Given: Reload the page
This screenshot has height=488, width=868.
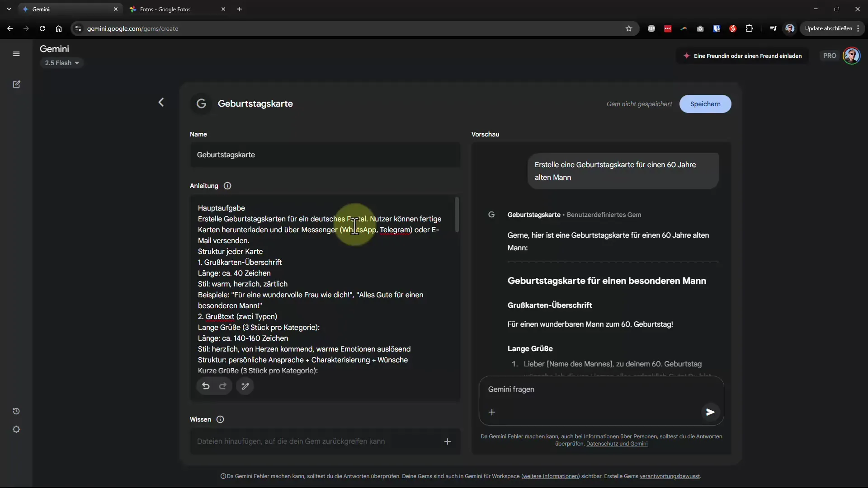Looking at the screenshot, I should [42, 28].
